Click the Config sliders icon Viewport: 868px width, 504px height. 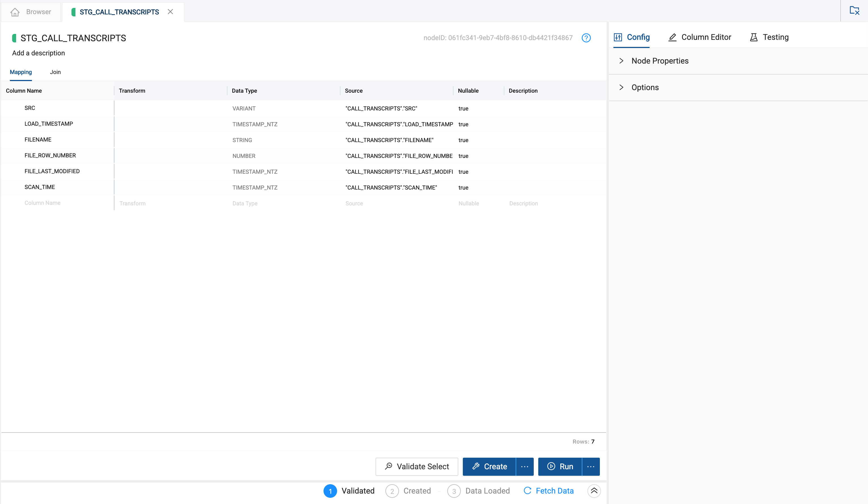pyautogui.click(x=618, y=37)
